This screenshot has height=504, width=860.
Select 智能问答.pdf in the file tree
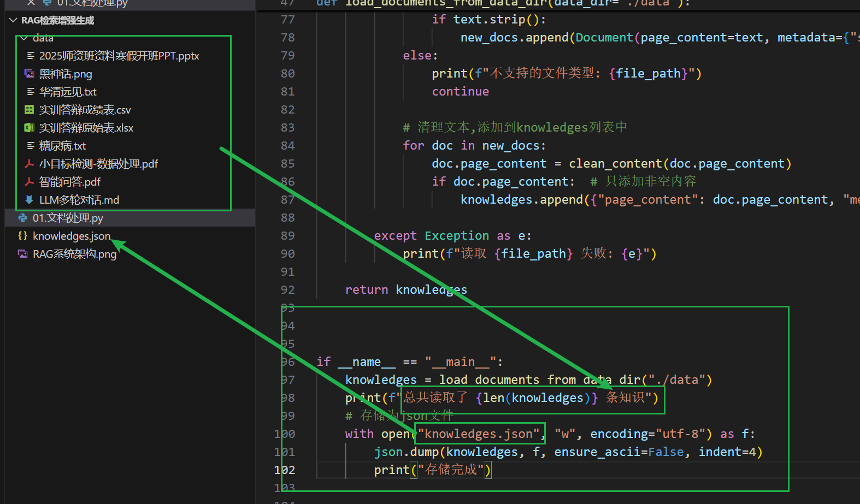tap(69, 182)
